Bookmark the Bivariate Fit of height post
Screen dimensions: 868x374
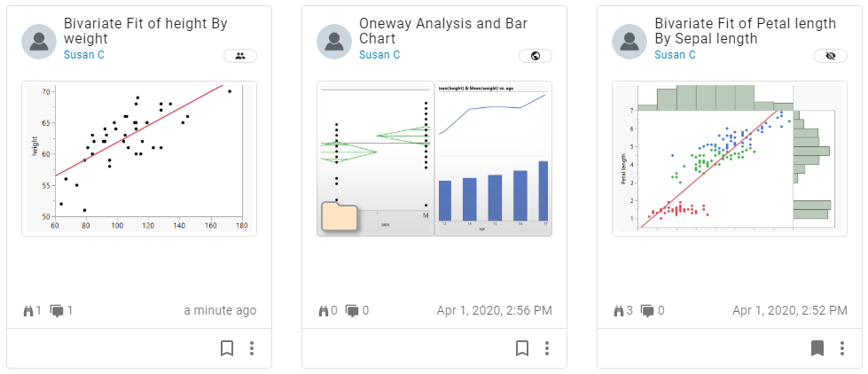pos(227,348)
